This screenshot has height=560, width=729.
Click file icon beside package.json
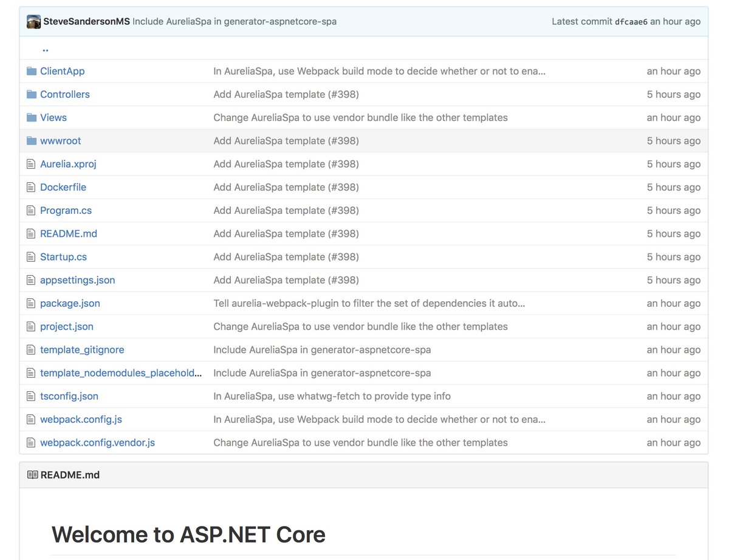pyautogui.click(x=32, y=303)
